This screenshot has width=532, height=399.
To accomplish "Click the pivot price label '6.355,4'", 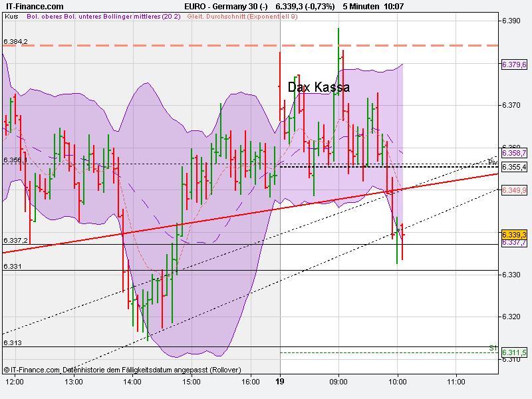I will (x=514, y=168).
